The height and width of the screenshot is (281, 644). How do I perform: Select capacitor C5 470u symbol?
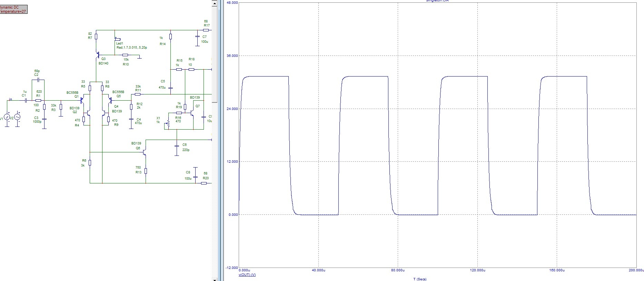tap(170, 88)
